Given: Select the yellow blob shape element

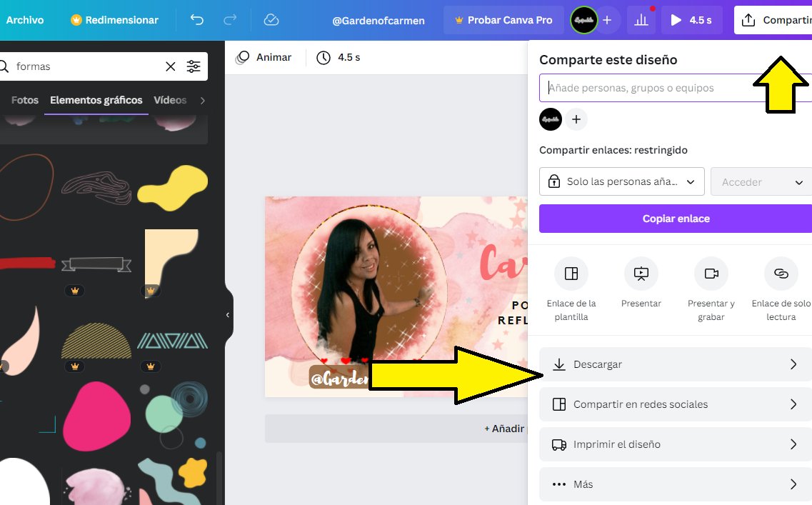Looking at the screenshot, I should tap(172, 187).
